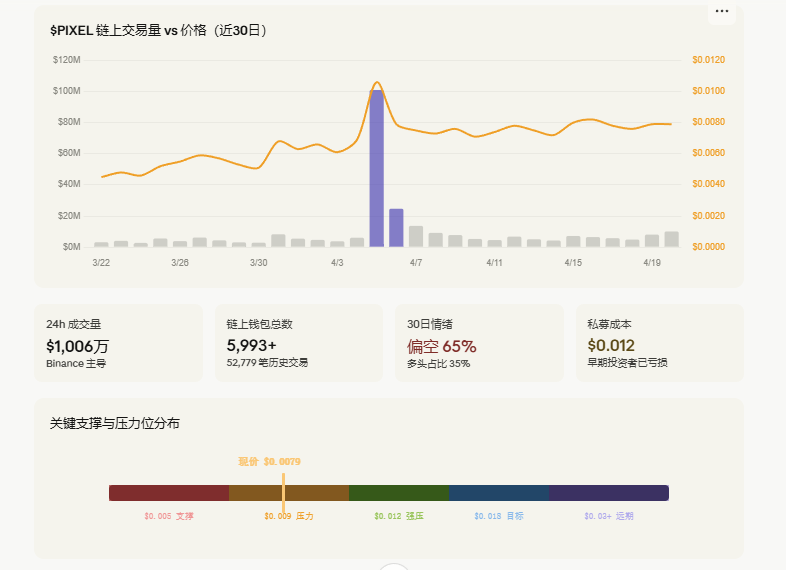Select the 链上钱包总数 stat card
The image size is (786, 570).
299,343
